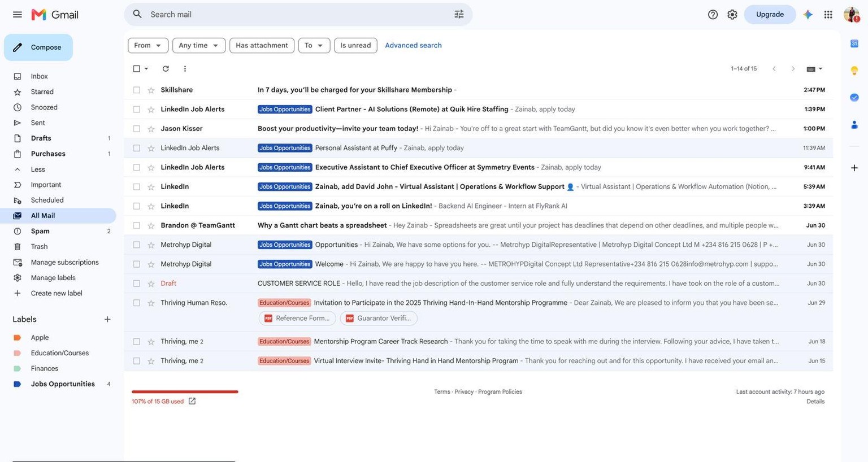Open the main menu hamburger icon
The width and height of the screenshot is (868, 462).
point(18,14)
